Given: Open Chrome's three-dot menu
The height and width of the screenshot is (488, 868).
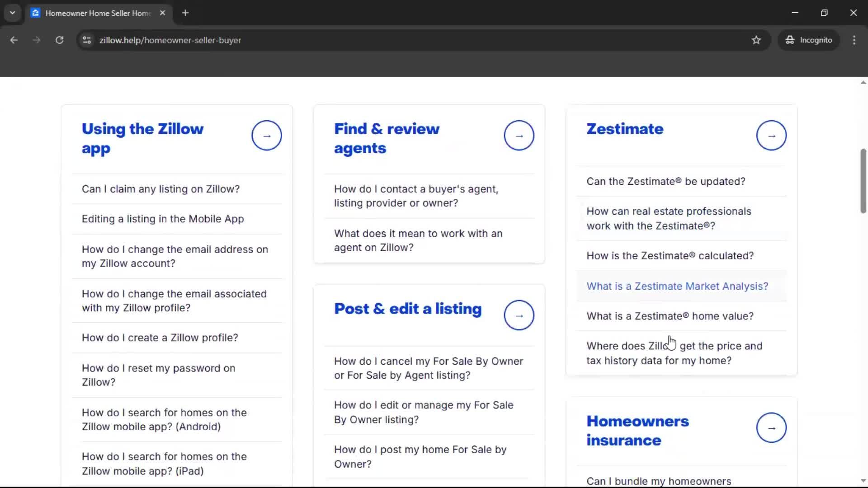Looking at the screenshot, I should point(854,40).
